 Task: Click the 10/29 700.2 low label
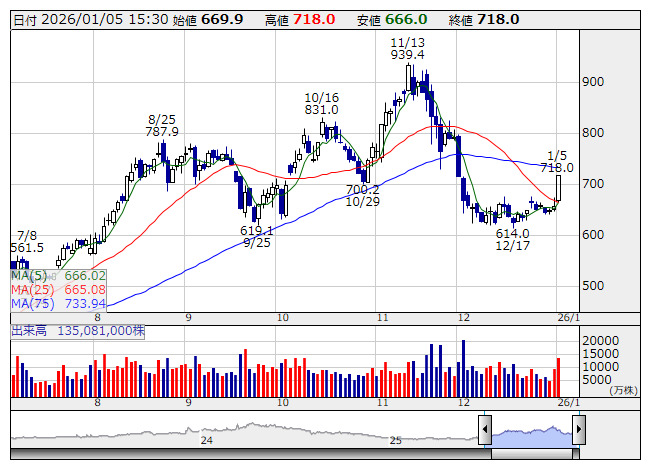coord(362,196)
